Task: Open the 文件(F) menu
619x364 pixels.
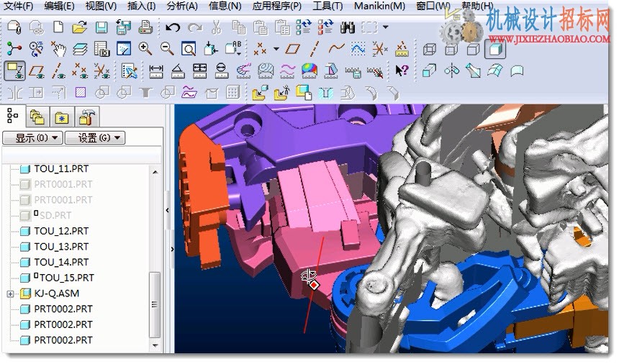Action: pos(18,6)
